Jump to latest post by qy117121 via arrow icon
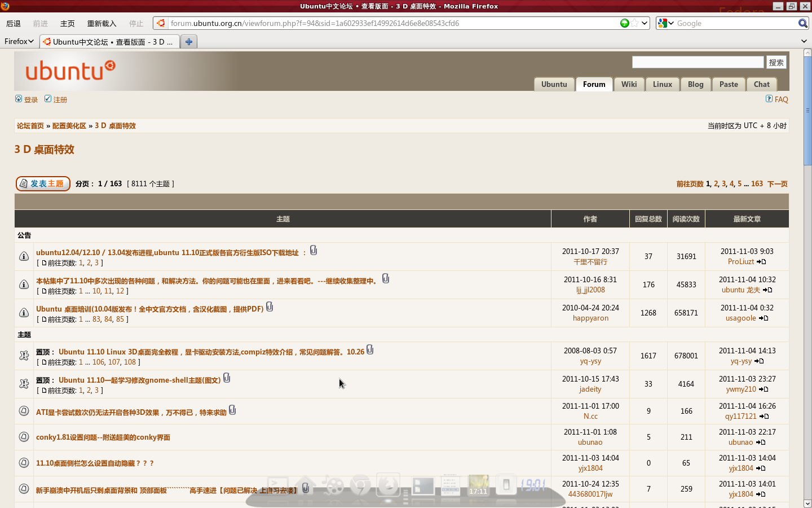The width and height of the screenshot is (812, 508). click(x=764, y=417)
